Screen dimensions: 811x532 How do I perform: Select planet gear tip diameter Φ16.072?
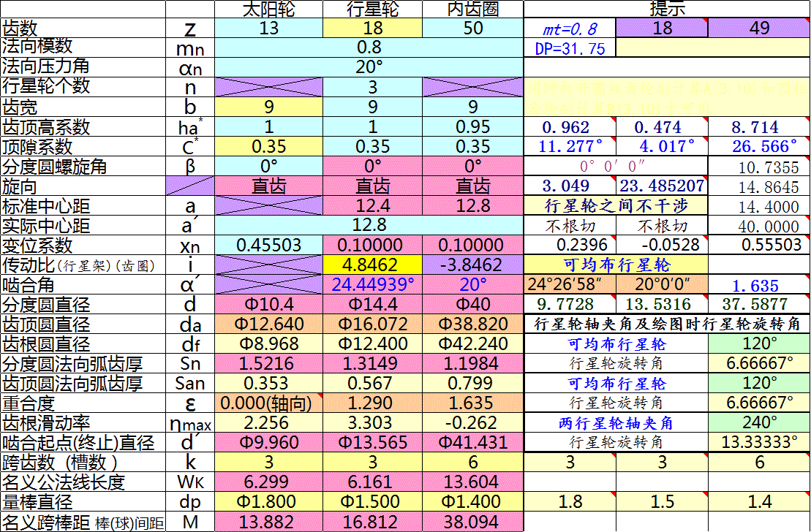(372, 324)
